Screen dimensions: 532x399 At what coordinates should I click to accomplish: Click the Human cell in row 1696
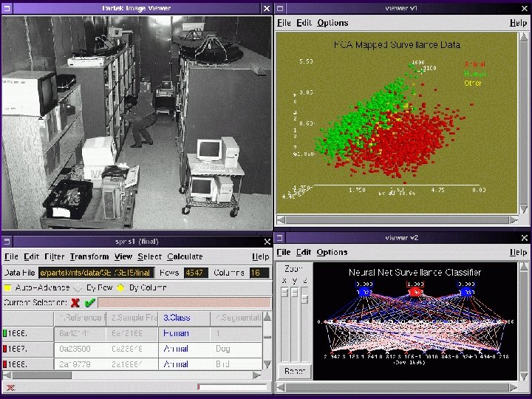coord(184,333)
